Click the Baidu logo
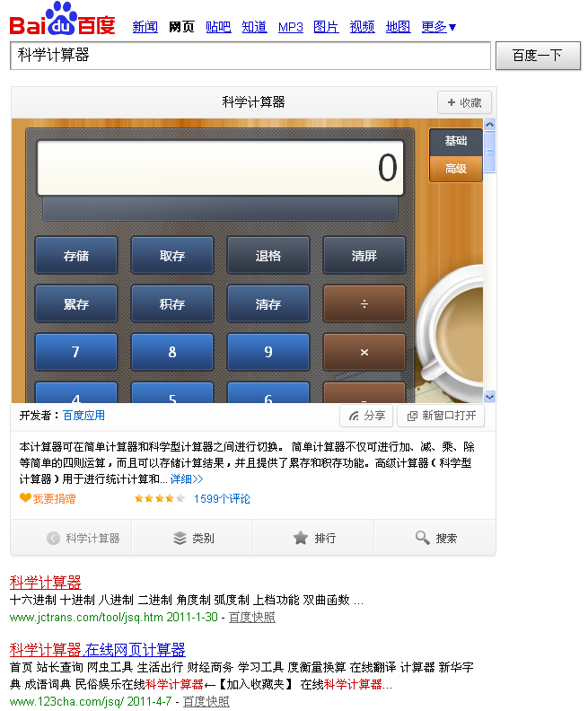Viewport: 588px width, 711px height. pos(63,19)
